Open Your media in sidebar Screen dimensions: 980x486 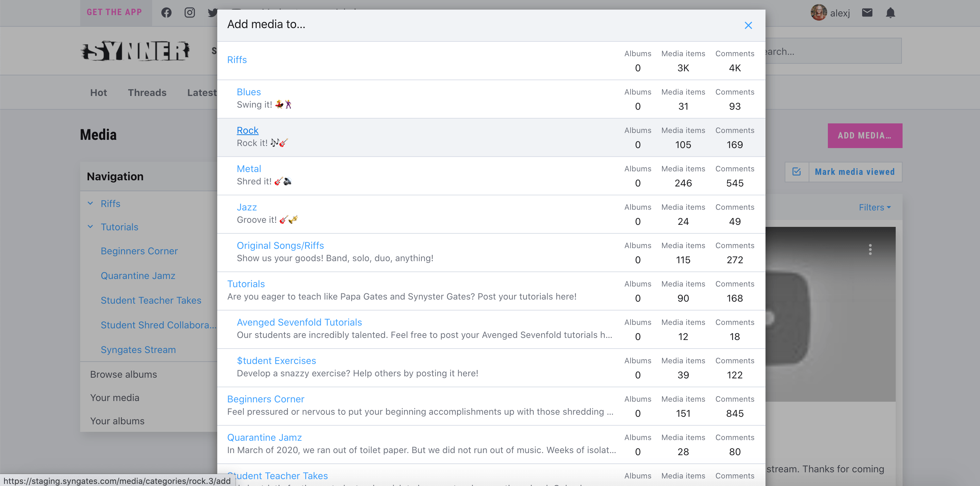114,398
